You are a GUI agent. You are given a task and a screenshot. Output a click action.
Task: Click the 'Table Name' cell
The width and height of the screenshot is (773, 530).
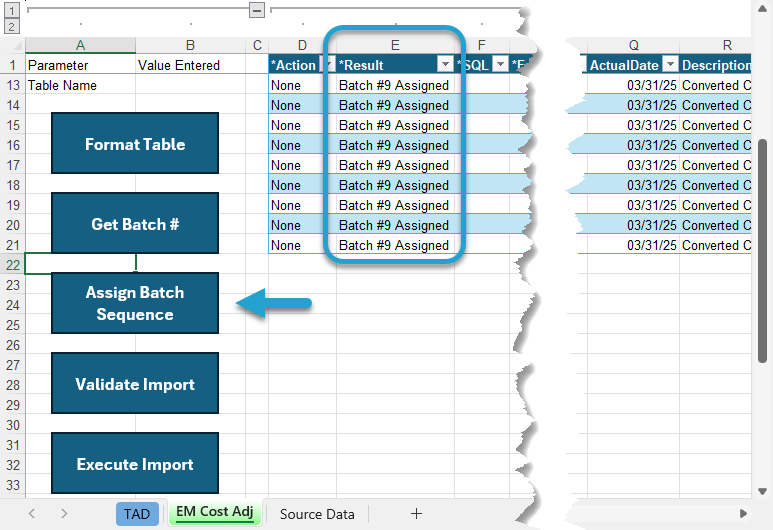point(80,85)
